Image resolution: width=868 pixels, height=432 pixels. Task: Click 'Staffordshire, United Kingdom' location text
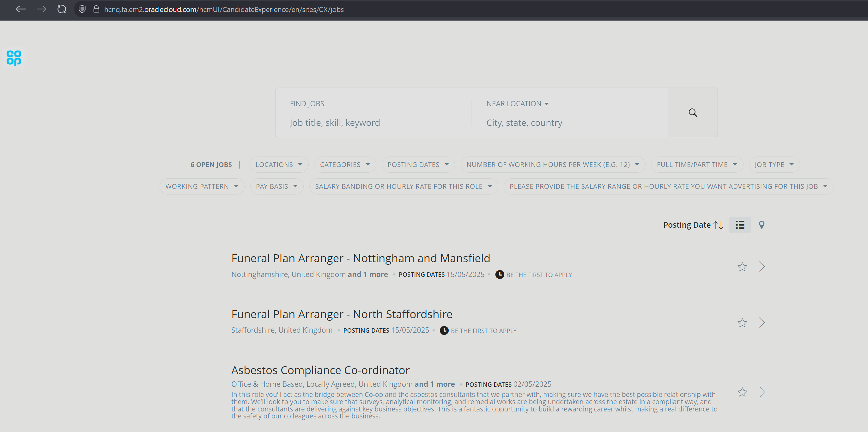click(x=282, y=330)
